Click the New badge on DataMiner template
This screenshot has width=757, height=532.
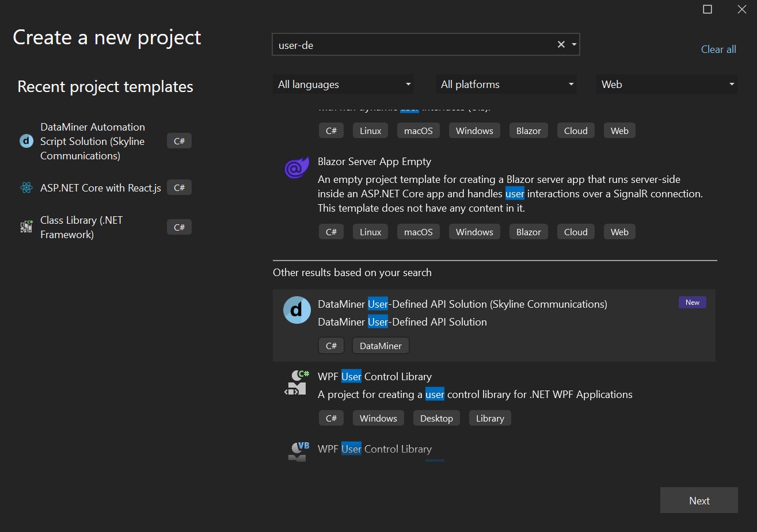coord(692,303)
